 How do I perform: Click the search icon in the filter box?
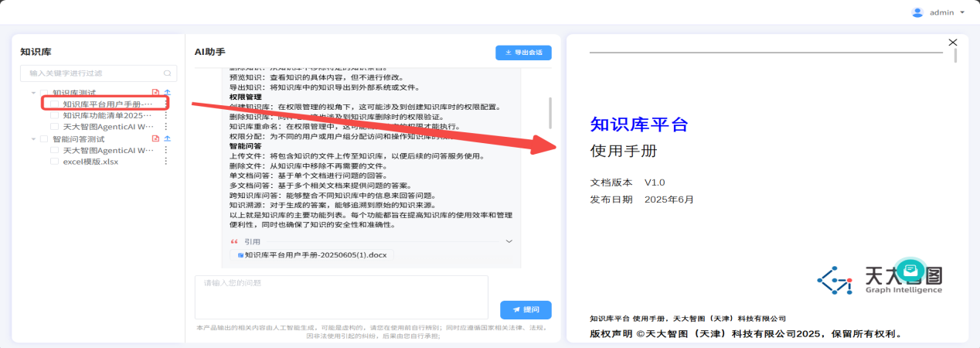pos(168,73)
